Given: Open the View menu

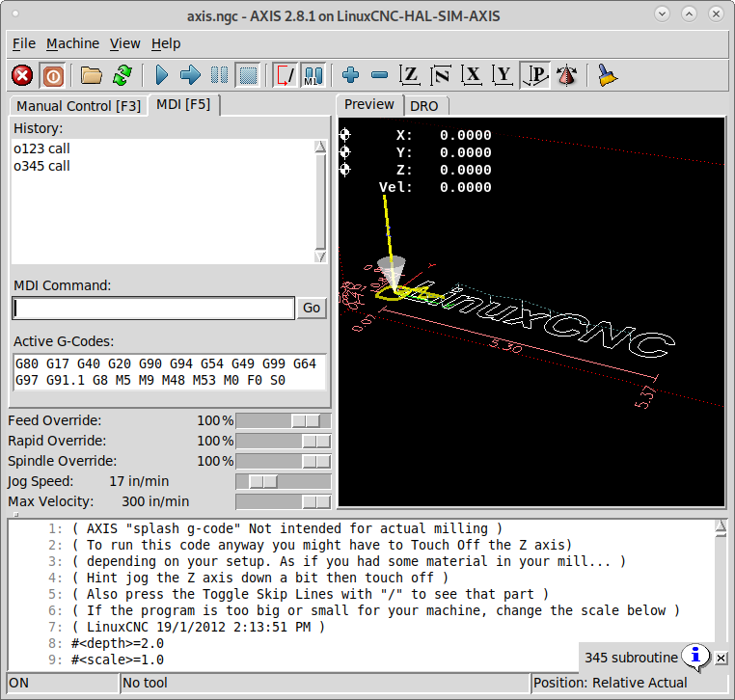Looking at the screenshot, I should point(124,43).
